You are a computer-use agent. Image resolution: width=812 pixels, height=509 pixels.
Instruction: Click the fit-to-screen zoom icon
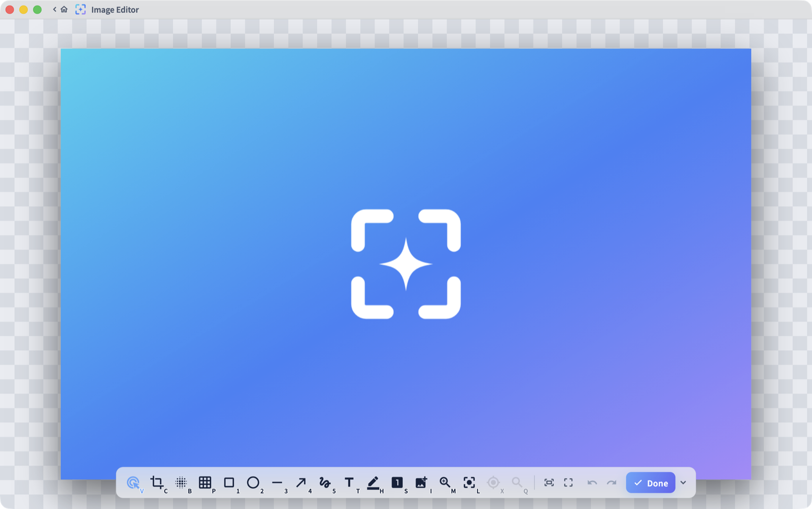(x=549, y=483)
